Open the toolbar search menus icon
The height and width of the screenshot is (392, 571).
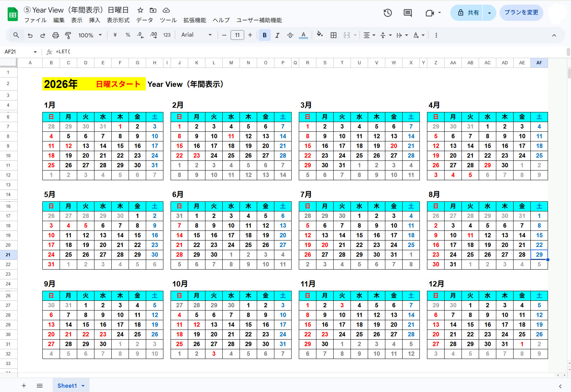(x=16, y=35)
